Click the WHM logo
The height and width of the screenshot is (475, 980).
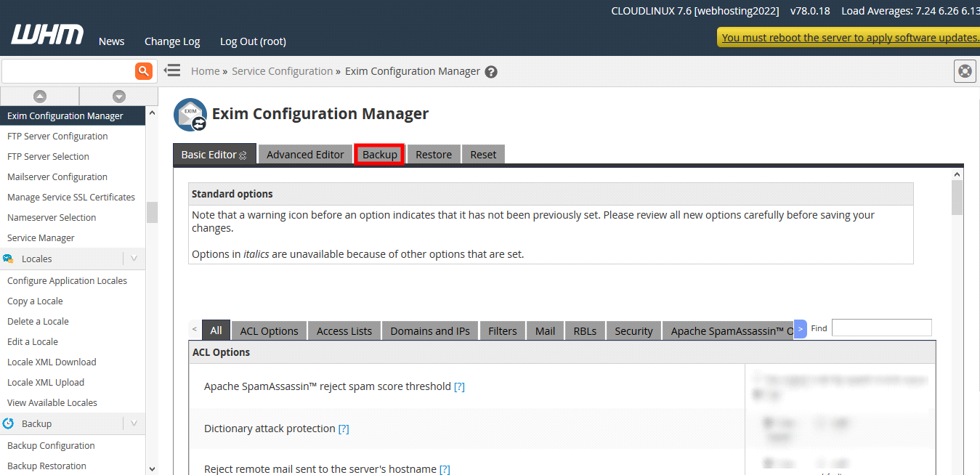47,35
